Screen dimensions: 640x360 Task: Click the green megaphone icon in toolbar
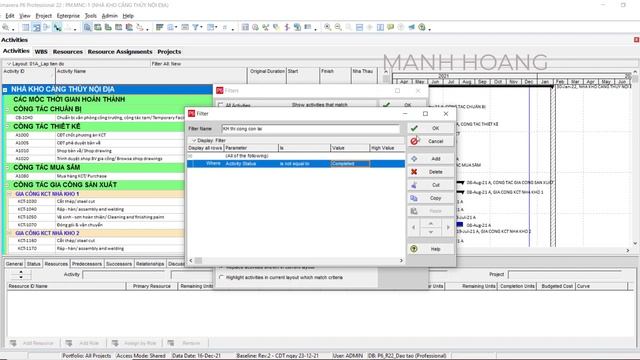coord(411,27)
